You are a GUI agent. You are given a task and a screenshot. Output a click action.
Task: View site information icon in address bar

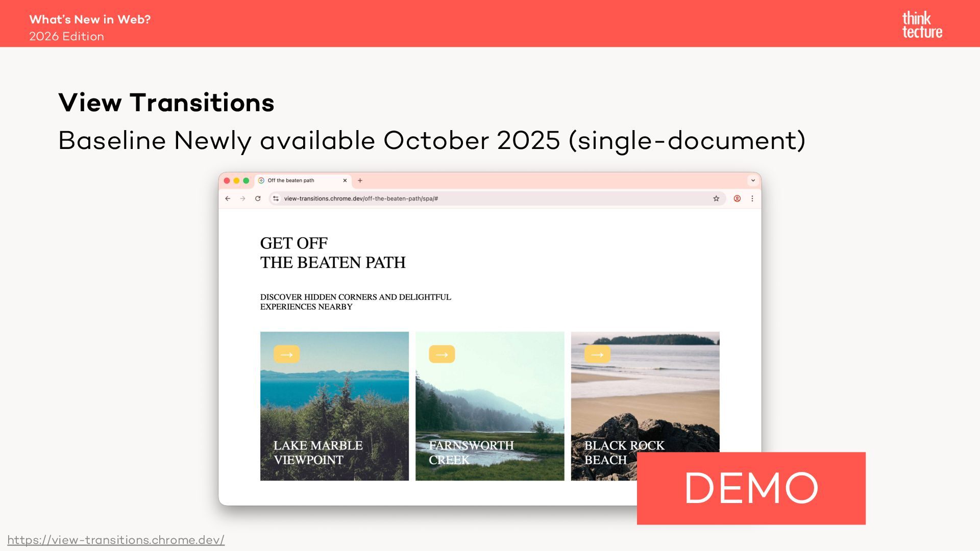tap(276, 198)
